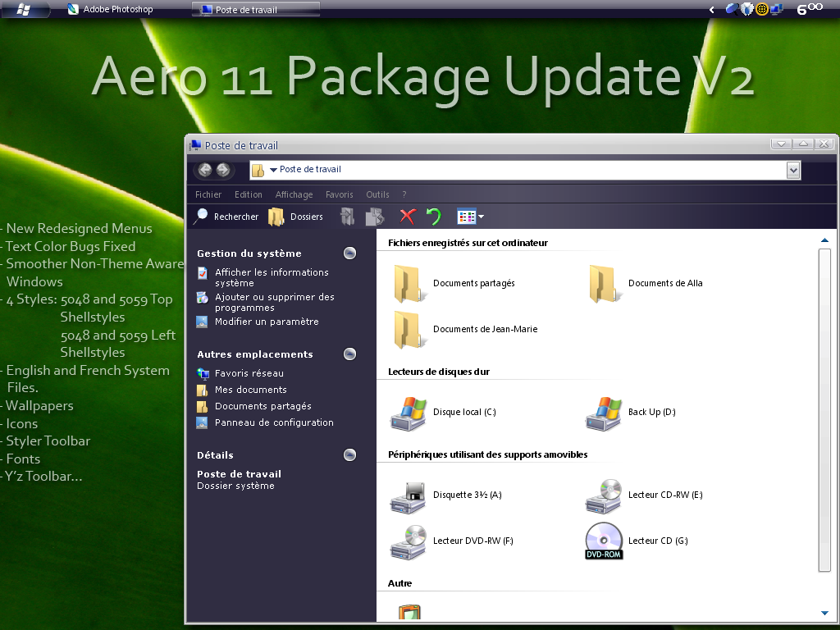The width and height of the screenshot is (840, 630).
Task: Open the globe icon in system tray
Action: click(761, 9)
